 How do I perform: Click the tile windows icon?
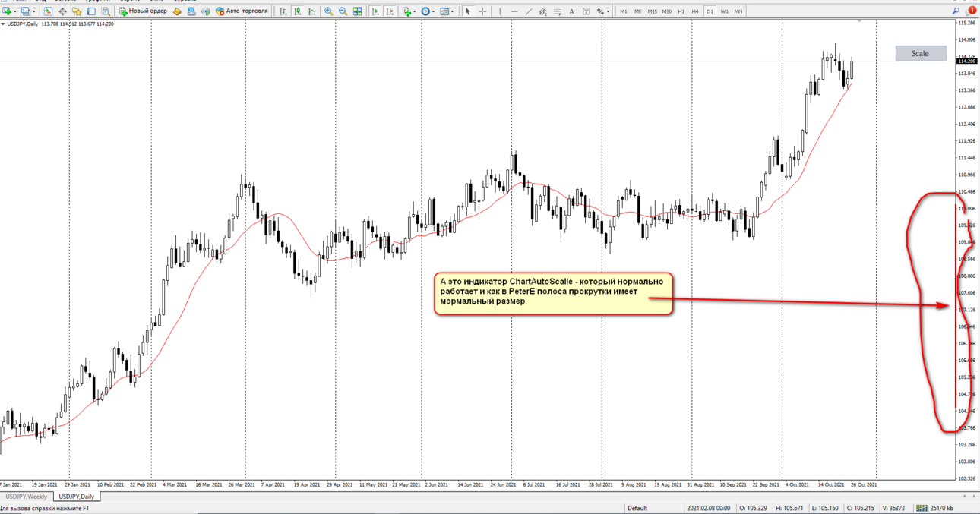point(357,11)
